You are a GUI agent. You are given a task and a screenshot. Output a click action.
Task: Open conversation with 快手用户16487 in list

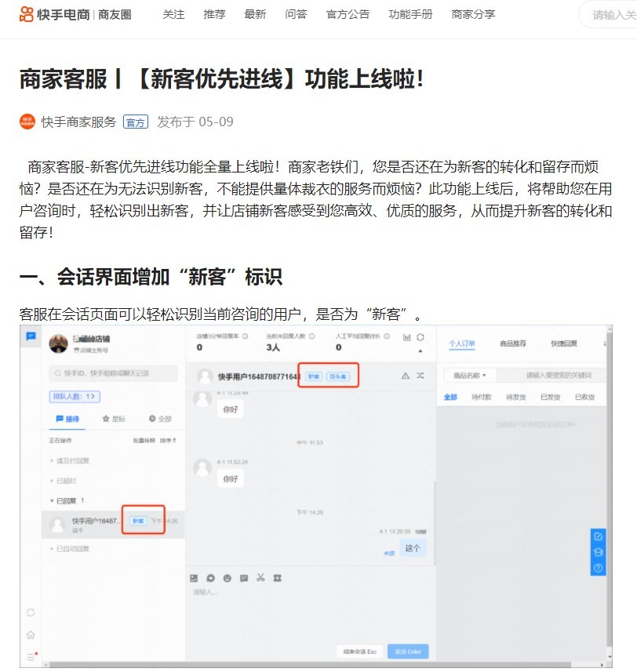pyautogui.click(x=114, y=525)
